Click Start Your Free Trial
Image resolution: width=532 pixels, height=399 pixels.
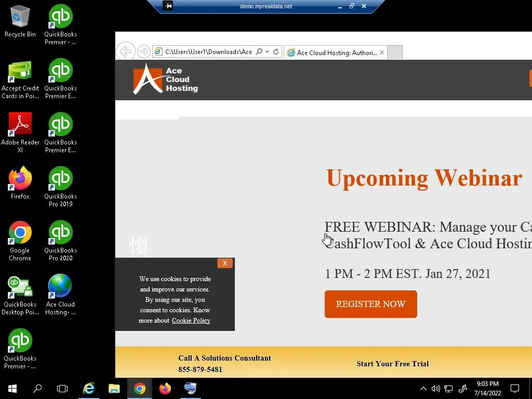(393, 364)
